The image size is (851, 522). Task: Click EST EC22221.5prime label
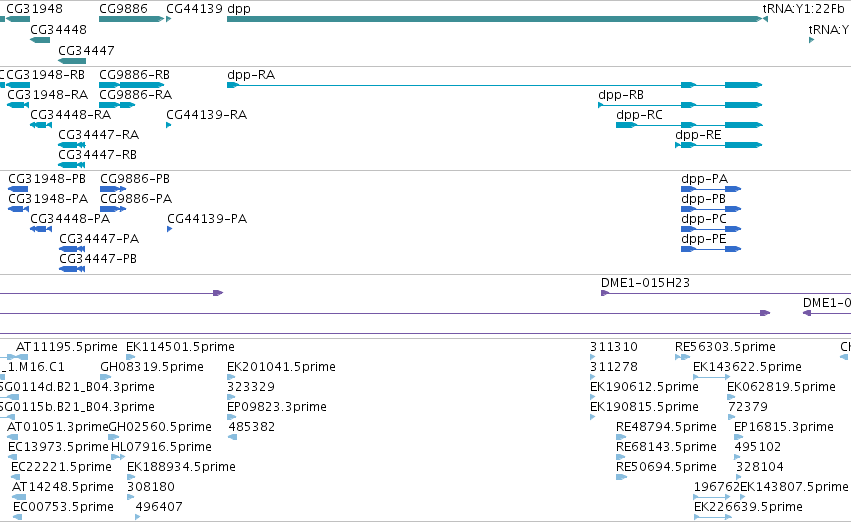pos(61,467)
